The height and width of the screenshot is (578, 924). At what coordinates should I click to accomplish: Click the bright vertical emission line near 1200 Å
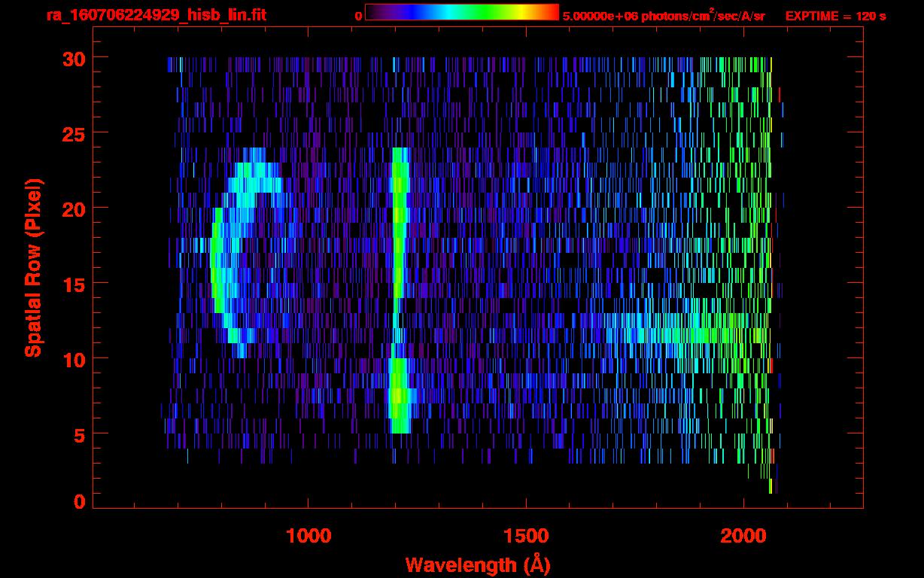399,291
